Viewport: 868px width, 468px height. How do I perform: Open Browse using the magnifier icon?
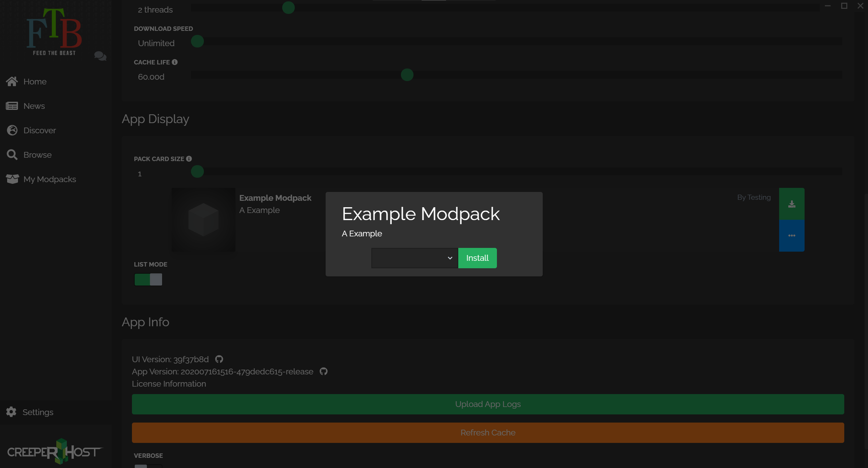[12, 155]
